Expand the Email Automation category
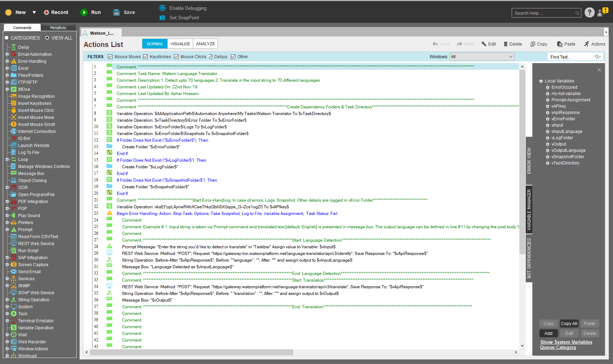The height and width of the screenshot is (364, 613). click(7, 54)
